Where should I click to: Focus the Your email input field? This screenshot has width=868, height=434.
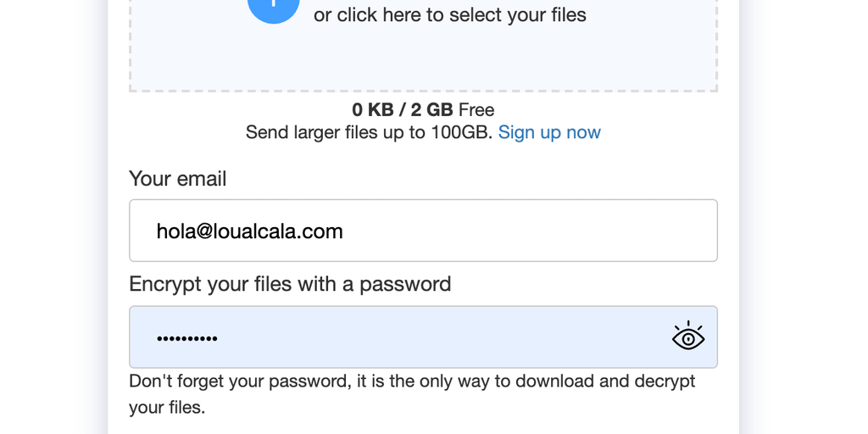[x=423, y=231]
